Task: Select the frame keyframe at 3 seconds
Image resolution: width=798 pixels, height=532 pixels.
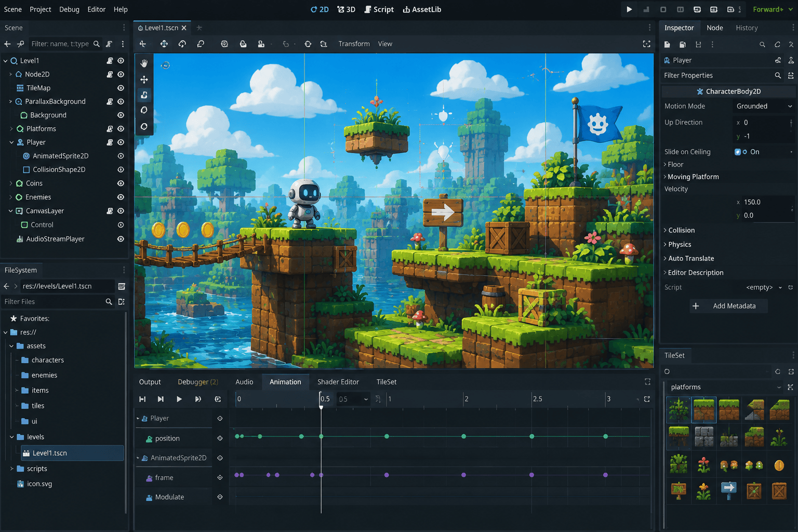Action: (x=605, y=475)
